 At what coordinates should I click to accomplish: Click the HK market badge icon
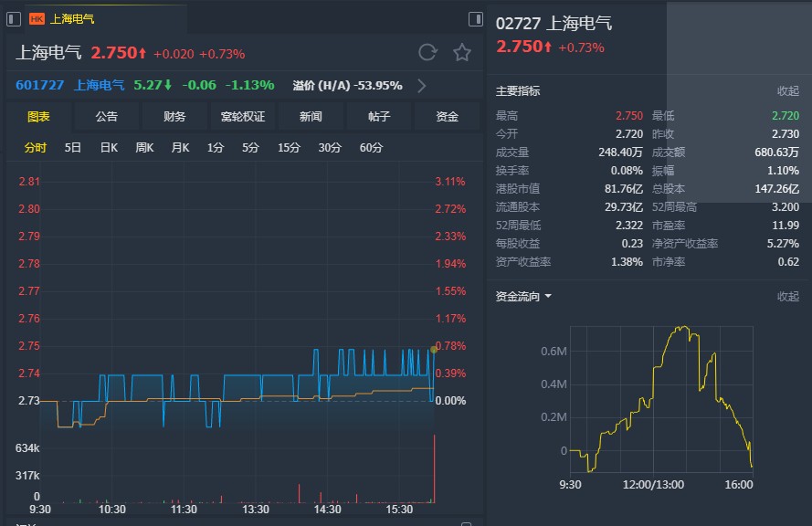[x=37, y=19]
